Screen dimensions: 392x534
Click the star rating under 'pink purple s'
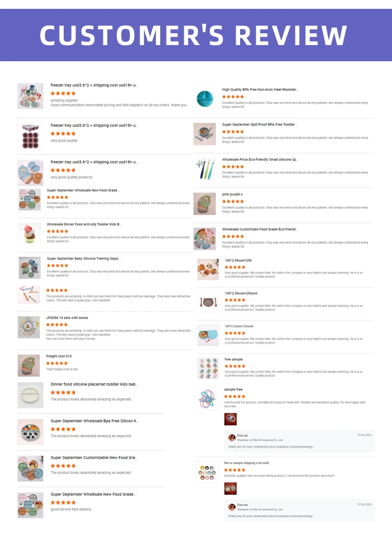point(233,202)
